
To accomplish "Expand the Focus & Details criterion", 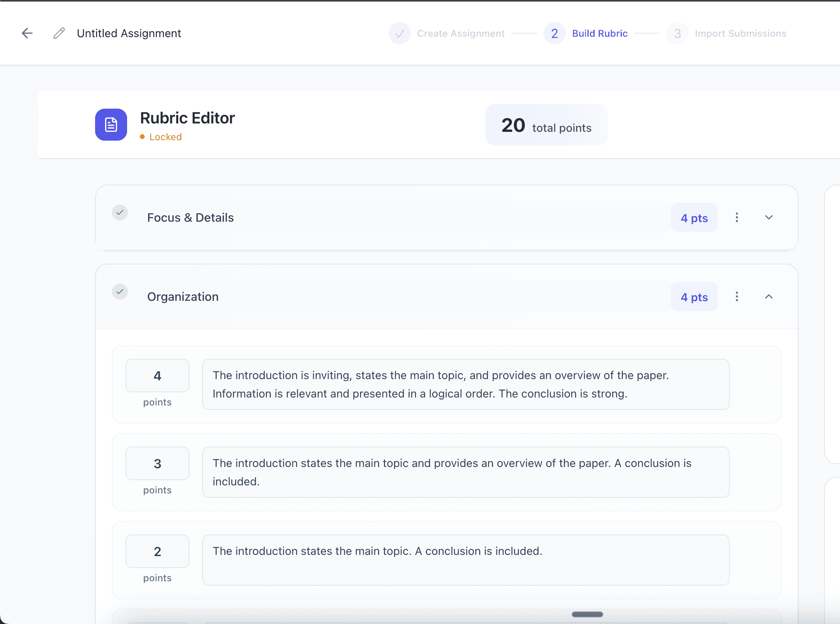I will coord(768,217).
